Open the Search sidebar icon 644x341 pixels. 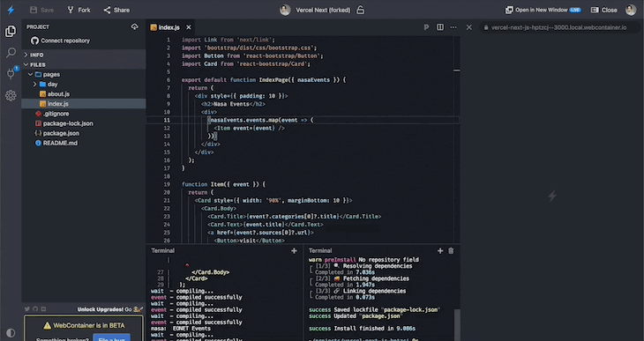click(11, 53)
